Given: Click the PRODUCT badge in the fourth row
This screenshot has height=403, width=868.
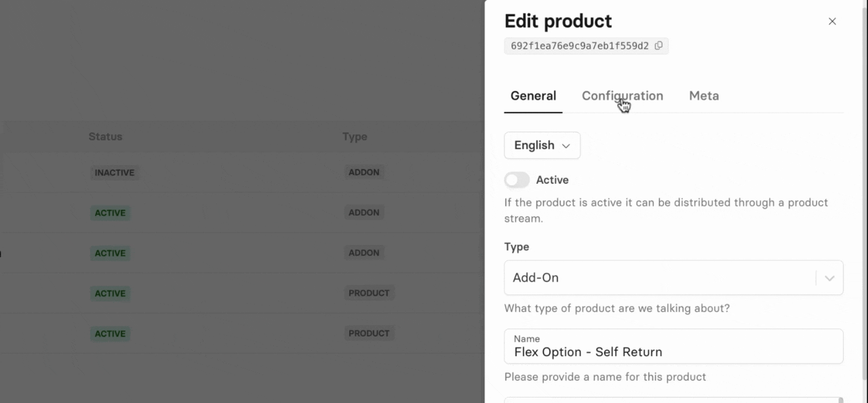Looking at the screenshot, I should tap(369, 293).
